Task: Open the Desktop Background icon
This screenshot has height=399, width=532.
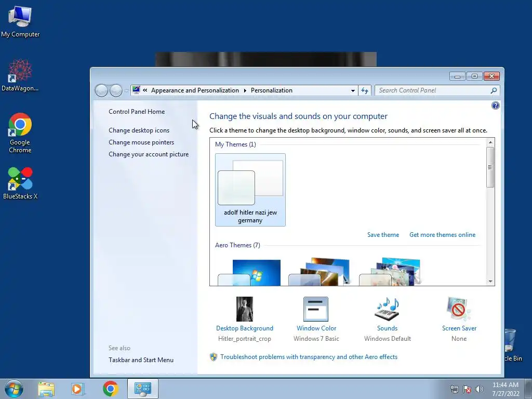Action: click(245, 309)
